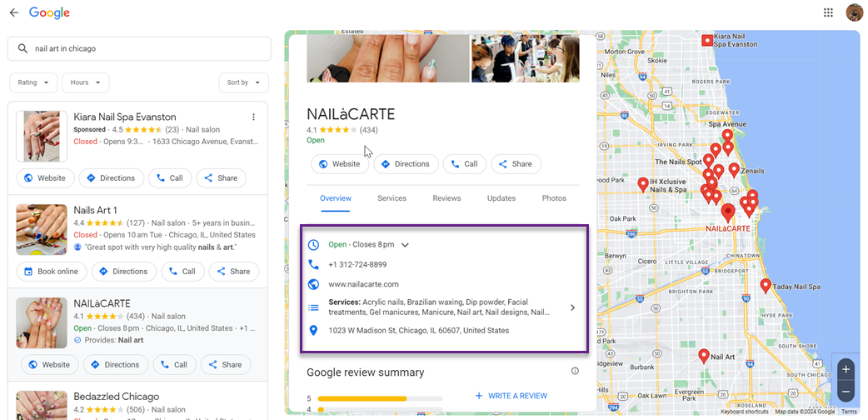
Task: Call Kiara Nail Spa Evanston
Action: [x=170, y=178]
